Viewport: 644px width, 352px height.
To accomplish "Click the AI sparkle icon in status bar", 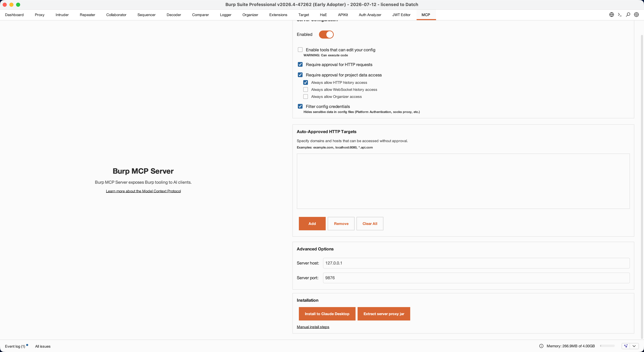I will point(626,346).
